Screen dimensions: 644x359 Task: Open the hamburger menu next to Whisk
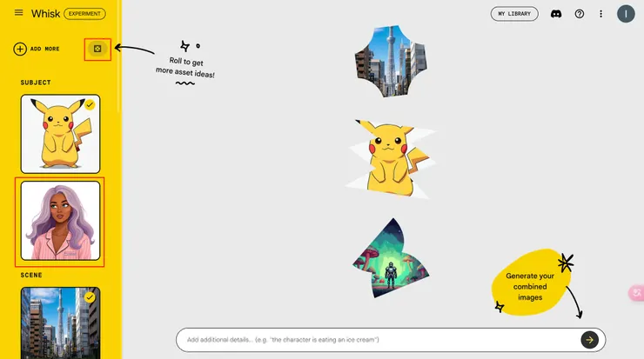click(18, 13)
